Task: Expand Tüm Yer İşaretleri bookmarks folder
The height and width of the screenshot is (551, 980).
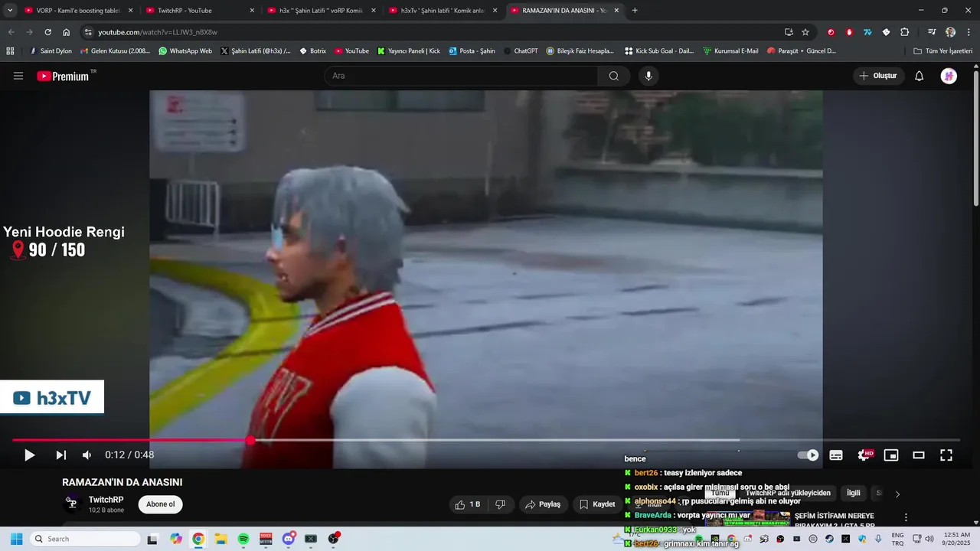Action: point(942,51)
